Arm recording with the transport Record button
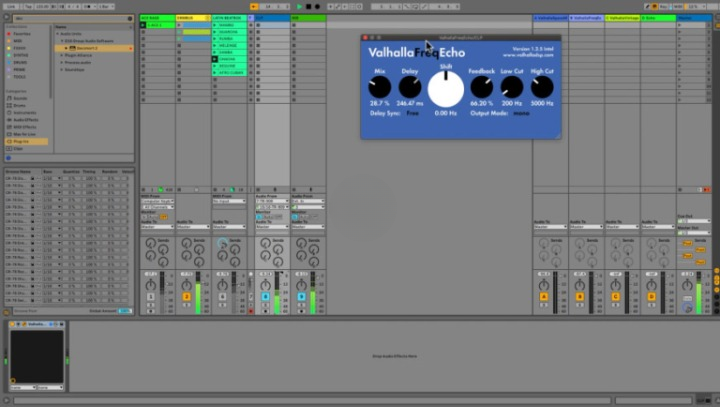720x407 pixels. pyautogui.click(x=317, y=6)
